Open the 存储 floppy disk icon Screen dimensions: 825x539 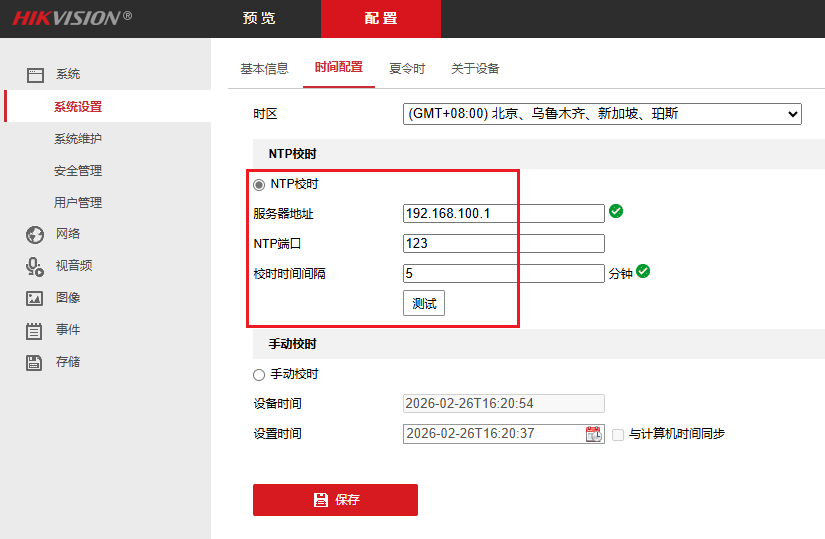click(x=34, y=363)
